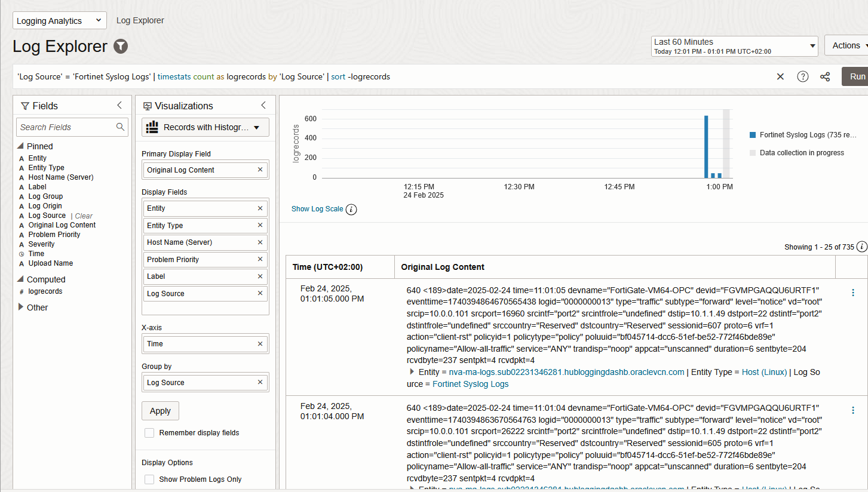The image size is (868, 492).
Task: Remove Entity Type from Display Fields
Action: 260,225
